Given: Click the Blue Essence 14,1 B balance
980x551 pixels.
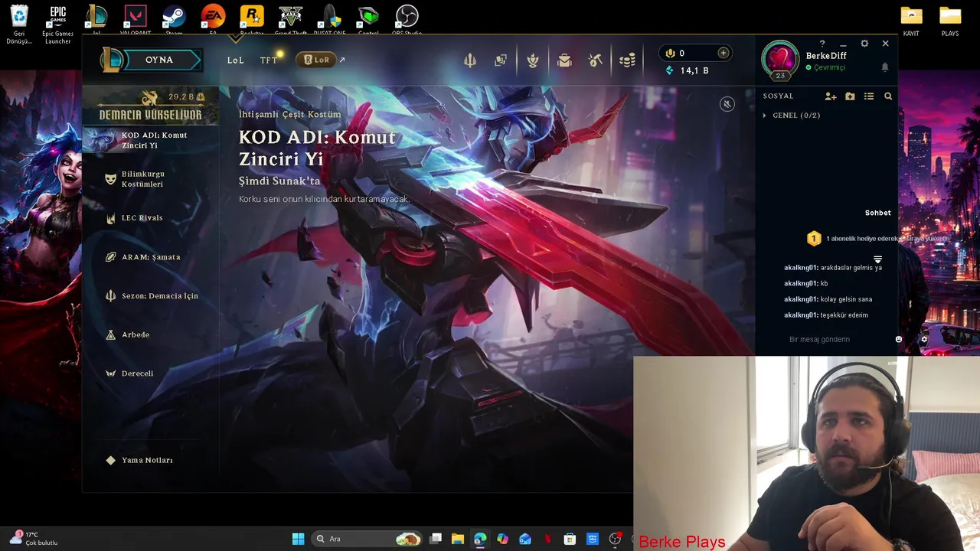Looking at the screenshot, I should point(687,70).
